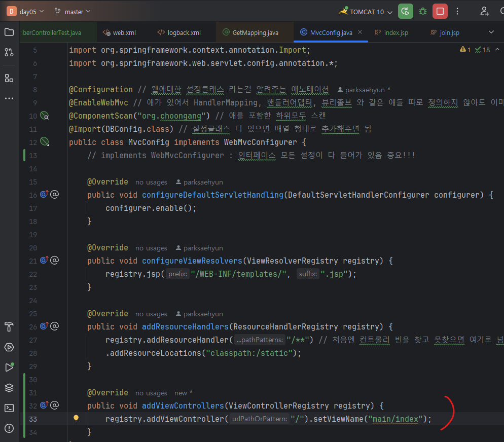The width and height of the screenshot is (504, 442).
Task: Open the Structure tool window icon
Action: (9, 78)
